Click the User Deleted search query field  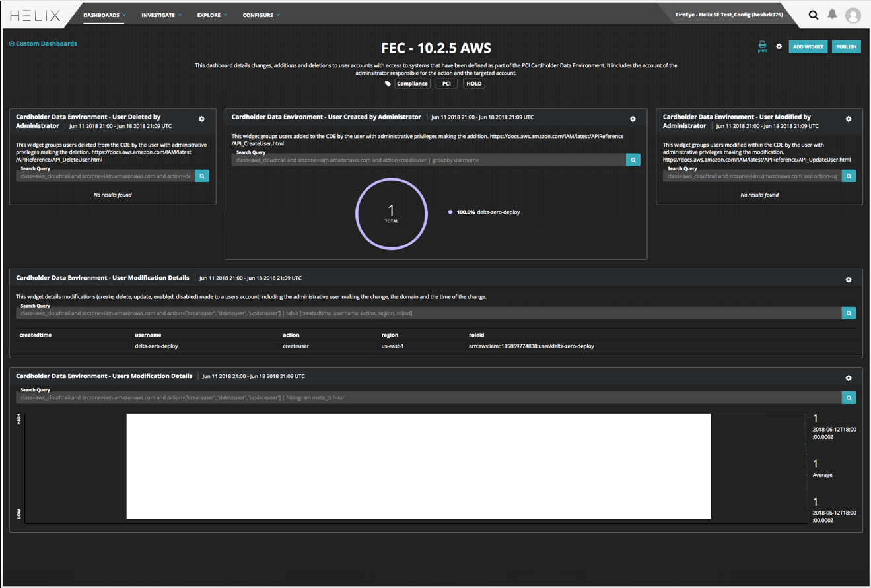(x=106, y=176)
